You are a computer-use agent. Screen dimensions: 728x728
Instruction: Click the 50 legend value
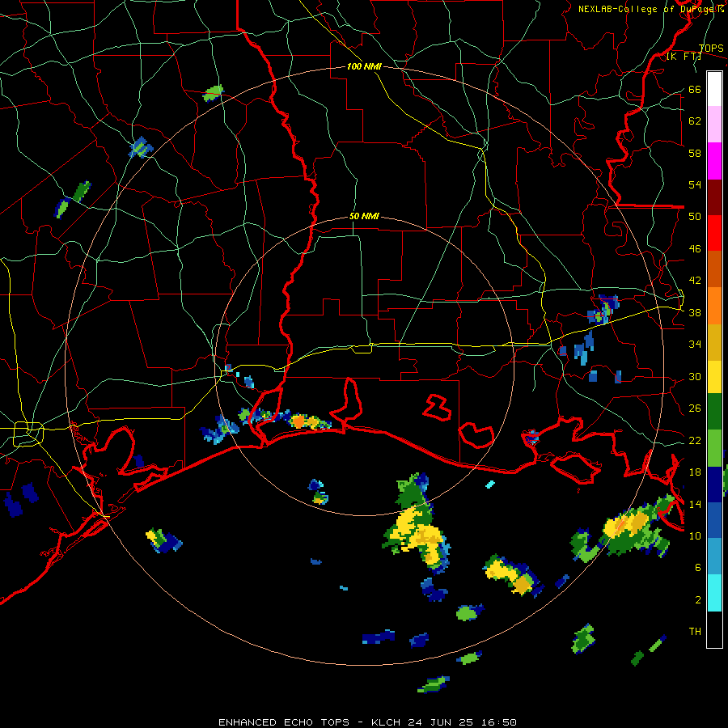pyautogui.click(x=695, y=217)
